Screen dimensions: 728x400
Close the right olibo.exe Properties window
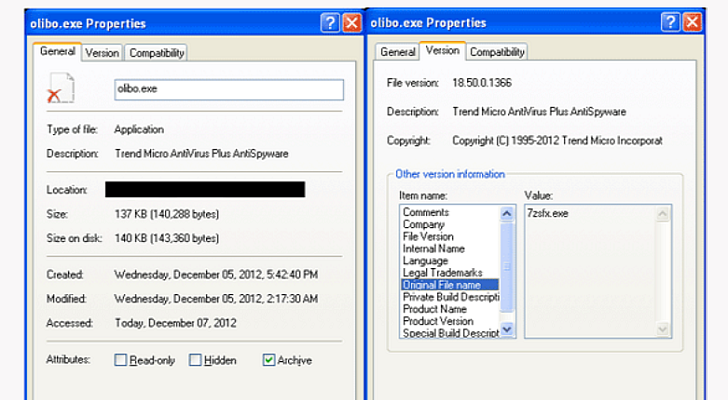pyautogui.click(x=692, y=22)
